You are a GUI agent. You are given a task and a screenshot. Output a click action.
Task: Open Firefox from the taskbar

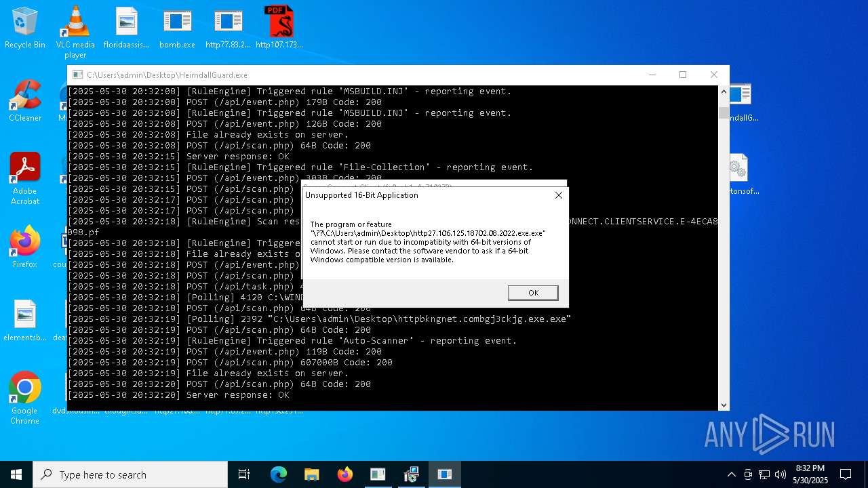point(344,474)
